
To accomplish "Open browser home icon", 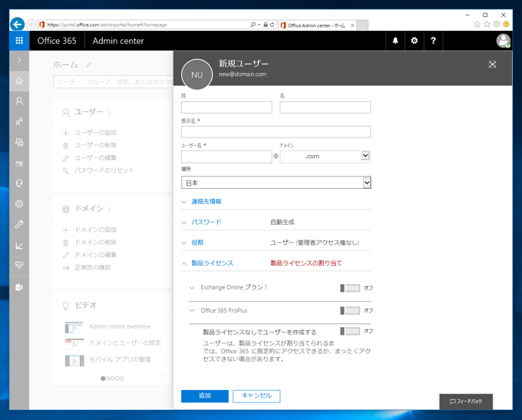I will [477, 25].
